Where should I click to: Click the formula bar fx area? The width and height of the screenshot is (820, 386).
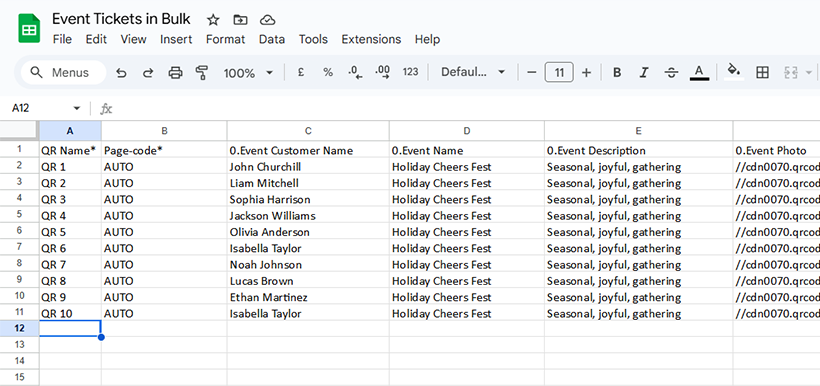[x=106, y=108]
